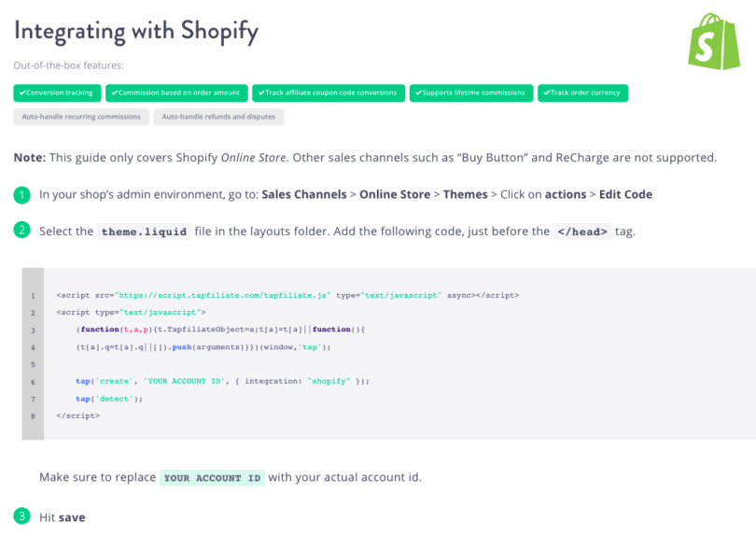
Task: Select the Track order currency badge
Action: (x=583, y=93)
